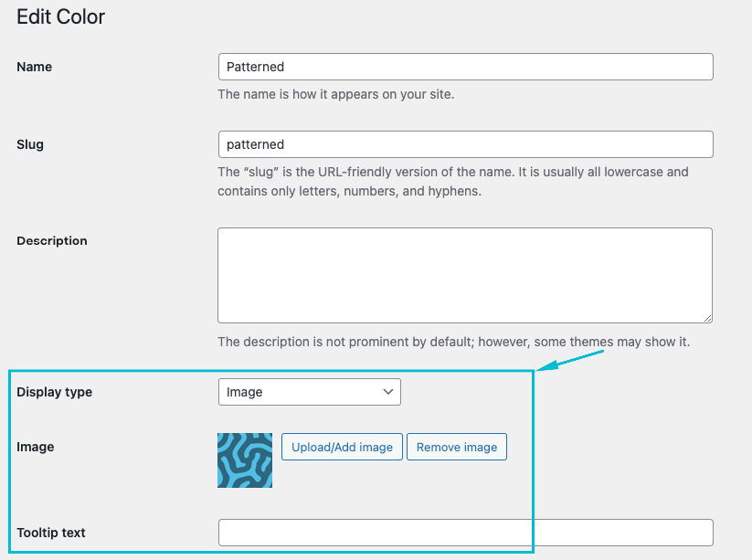Click the Edit Color page heading
Screen dimensions: 752x560
[x=61, y=16]
